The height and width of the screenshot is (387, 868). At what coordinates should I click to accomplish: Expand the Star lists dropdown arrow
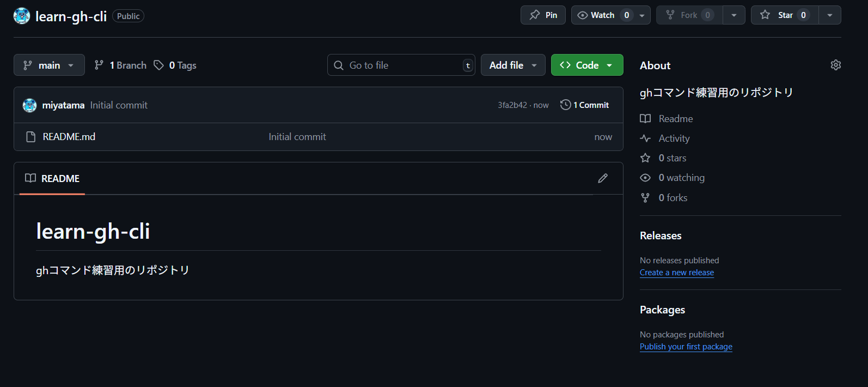tap(829, 15)
